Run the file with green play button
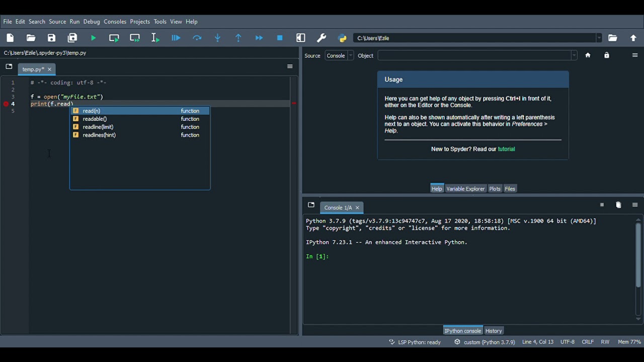644x362 pixels. [94, 38]
